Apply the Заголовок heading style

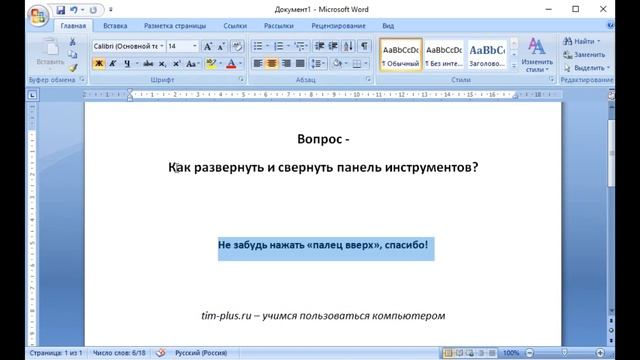point(487,55)
